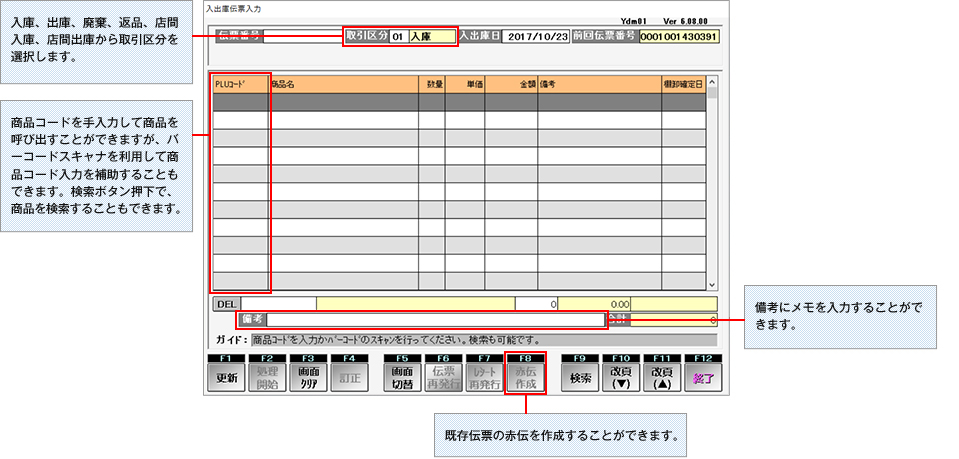
Task: Click the DEL button below the grid
Action: coord(227,302)
